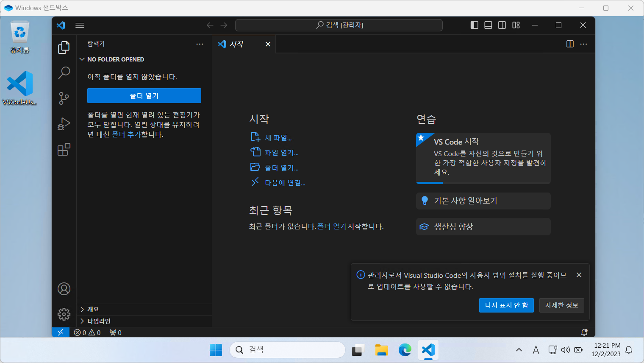Click the taskbar 검색 search box
The width and height of the screenshot is (644, 363).
[x=287, y=350]
